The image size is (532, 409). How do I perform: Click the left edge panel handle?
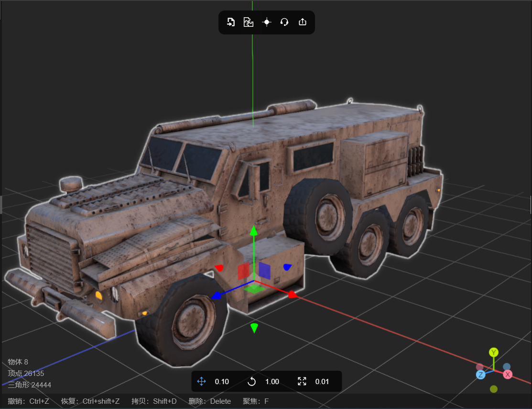point(1,205)
